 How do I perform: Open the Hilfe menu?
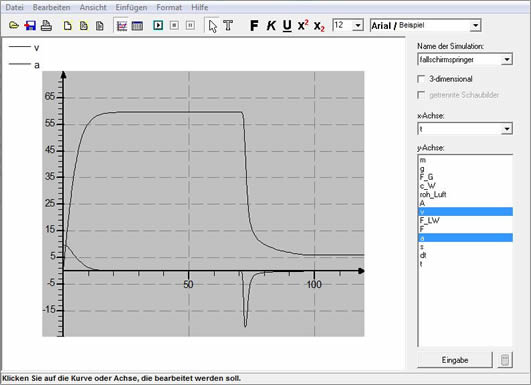pos(199,7)
